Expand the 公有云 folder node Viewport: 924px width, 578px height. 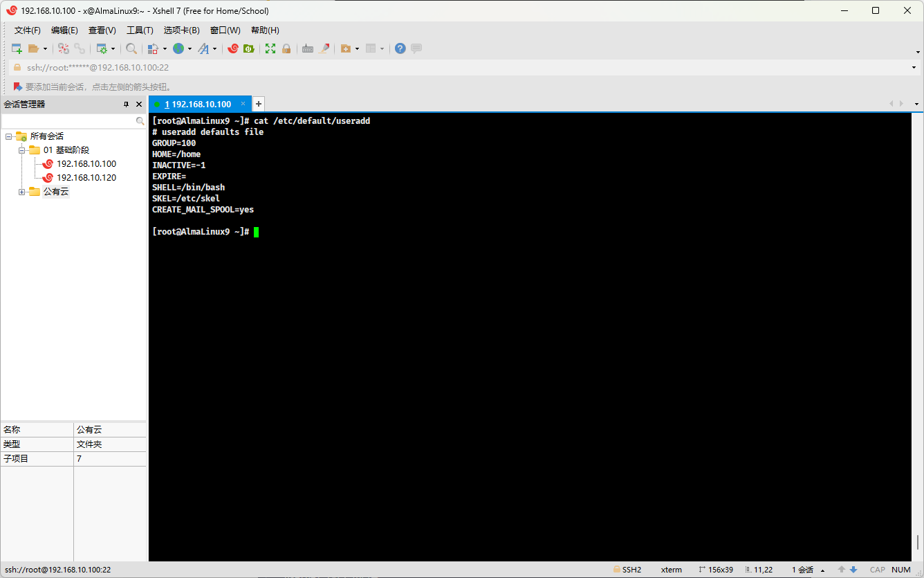click(x=21, y=192)
